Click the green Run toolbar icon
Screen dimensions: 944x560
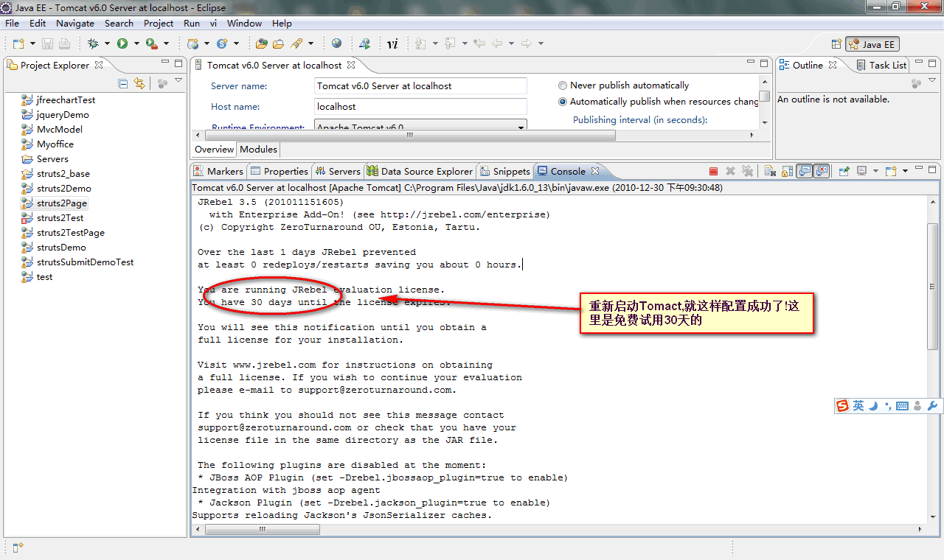click(122, 44)
